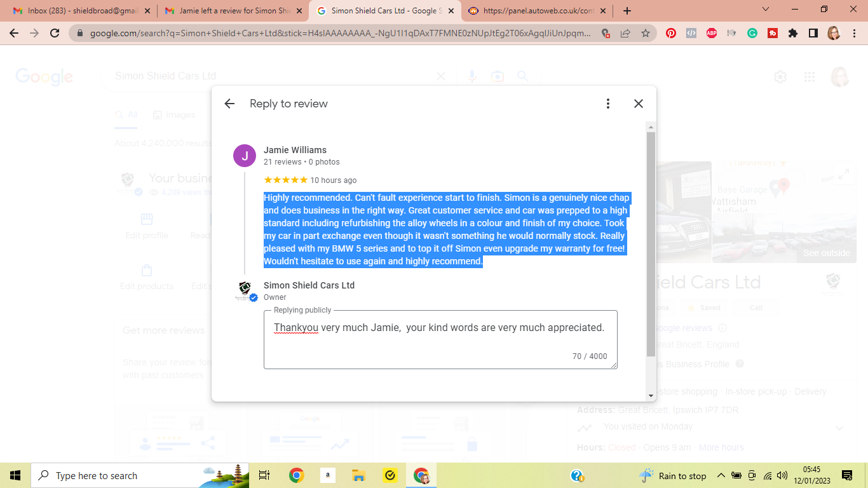Search by image with camera icon
This screenshot has width=868, height=488.
point(497,76)
